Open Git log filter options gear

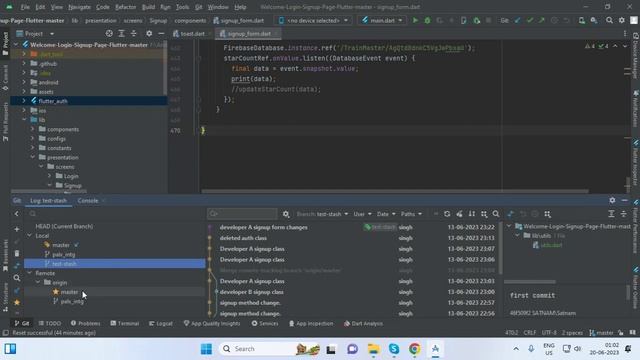(286, 214)
